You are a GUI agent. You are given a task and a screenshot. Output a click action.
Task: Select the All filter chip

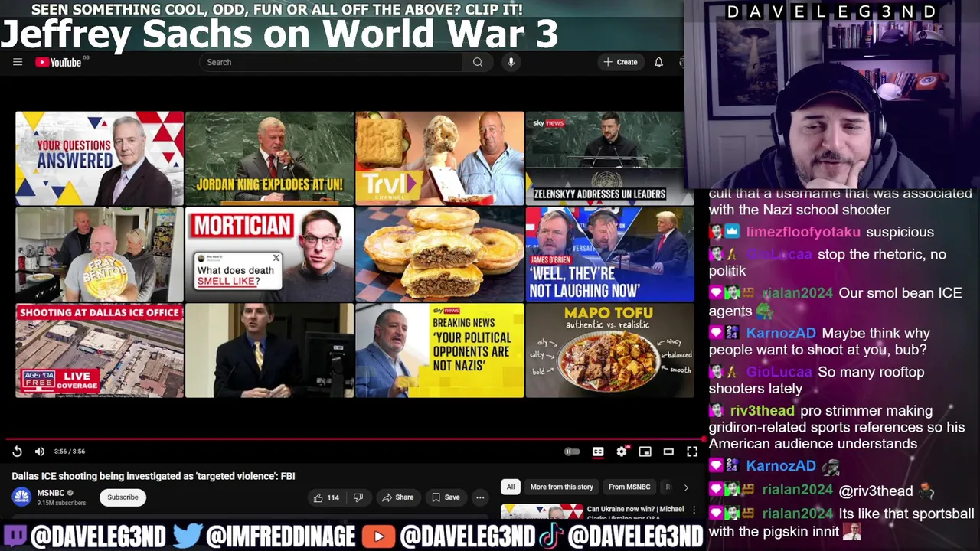pos(511,487)
